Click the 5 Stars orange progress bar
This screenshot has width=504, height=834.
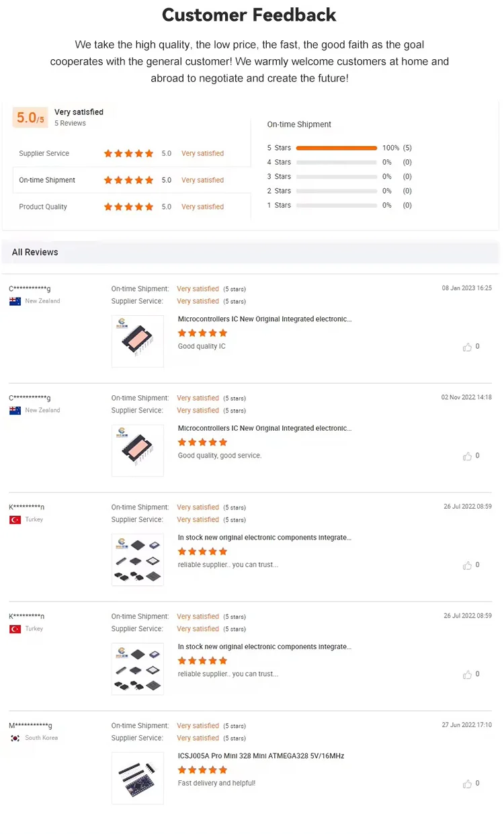336,148
